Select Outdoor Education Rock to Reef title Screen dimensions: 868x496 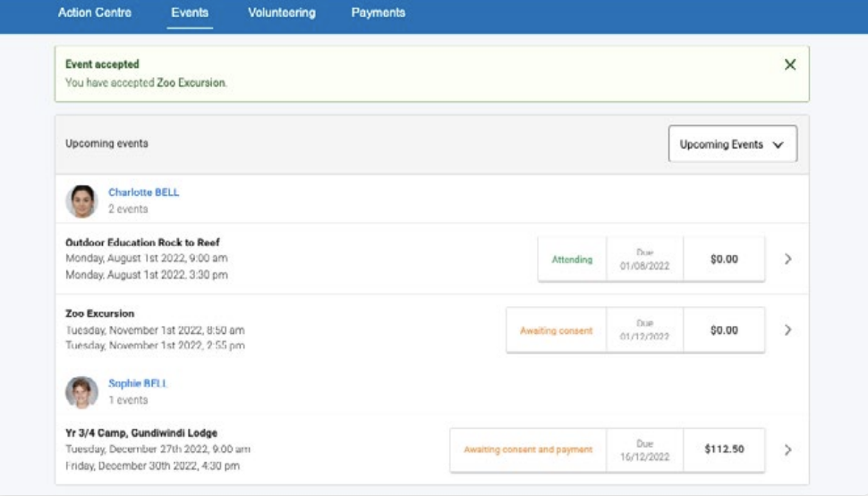142,243
